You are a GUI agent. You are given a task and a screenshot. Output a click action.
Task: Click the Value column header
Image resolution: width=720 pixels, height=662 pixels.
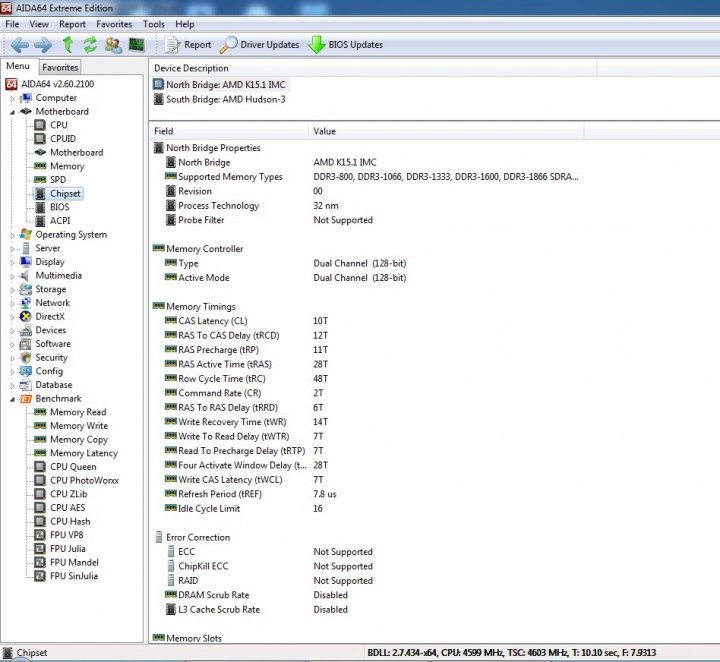446,131
